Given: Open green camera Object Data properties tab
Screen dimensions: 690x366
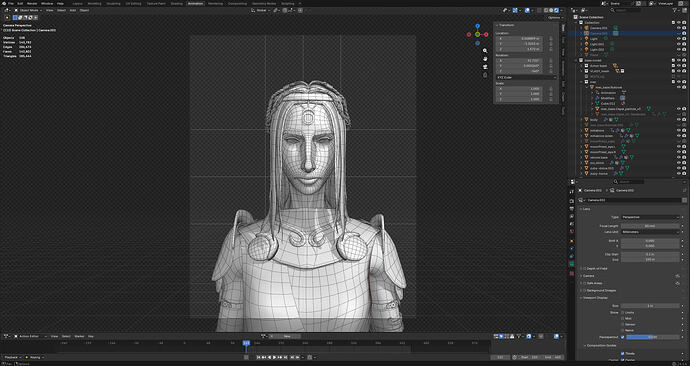Looking at the screenshot, I should click(x=572, y=264).
